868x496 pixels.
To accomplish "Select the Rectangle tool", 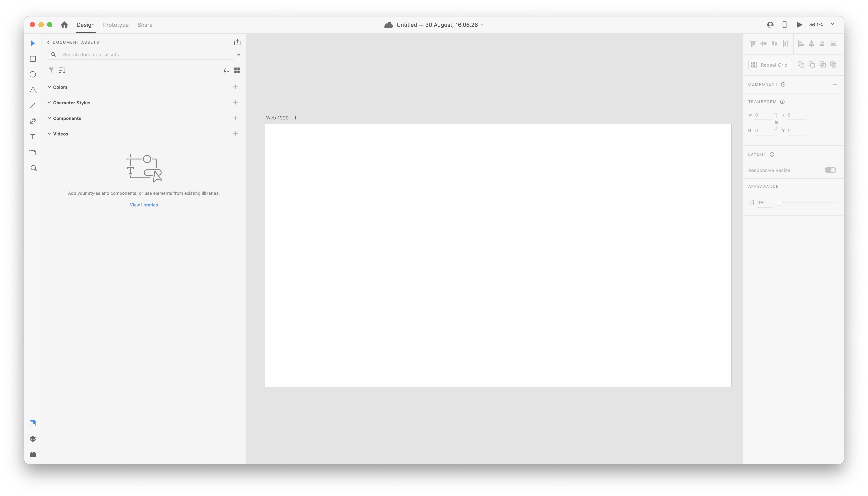I will point(33,59).
